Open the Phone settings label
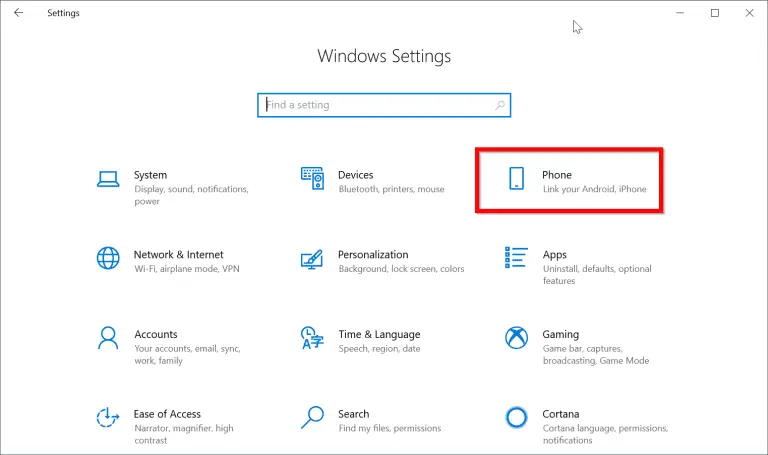Screen dimensions: 768x455 click(x=557, y=175)
